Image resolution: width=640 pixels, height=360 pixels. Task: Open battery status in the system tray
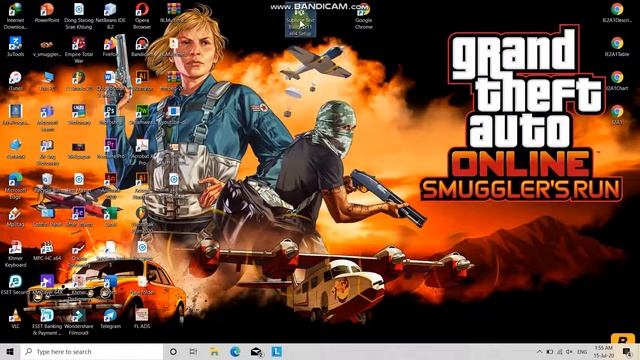coord(549,351)
